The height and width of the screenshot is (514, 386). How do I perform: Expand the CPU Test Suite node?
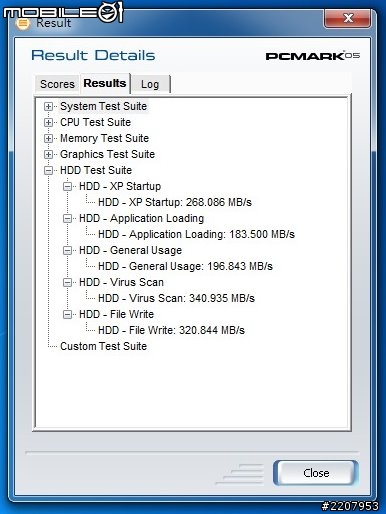tap(48, 123)
